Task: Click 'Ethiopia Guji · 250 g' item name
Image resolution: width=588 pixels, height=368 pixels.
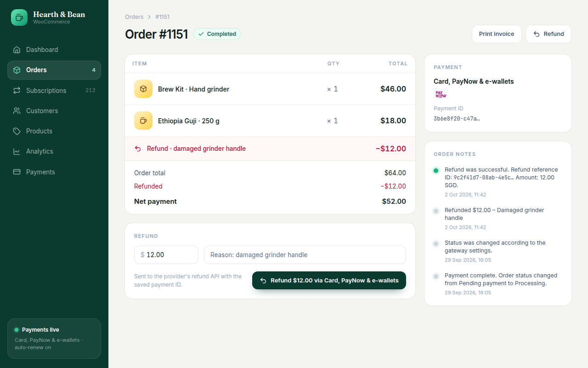Action: pyautogui.click(x=189, y=121)
